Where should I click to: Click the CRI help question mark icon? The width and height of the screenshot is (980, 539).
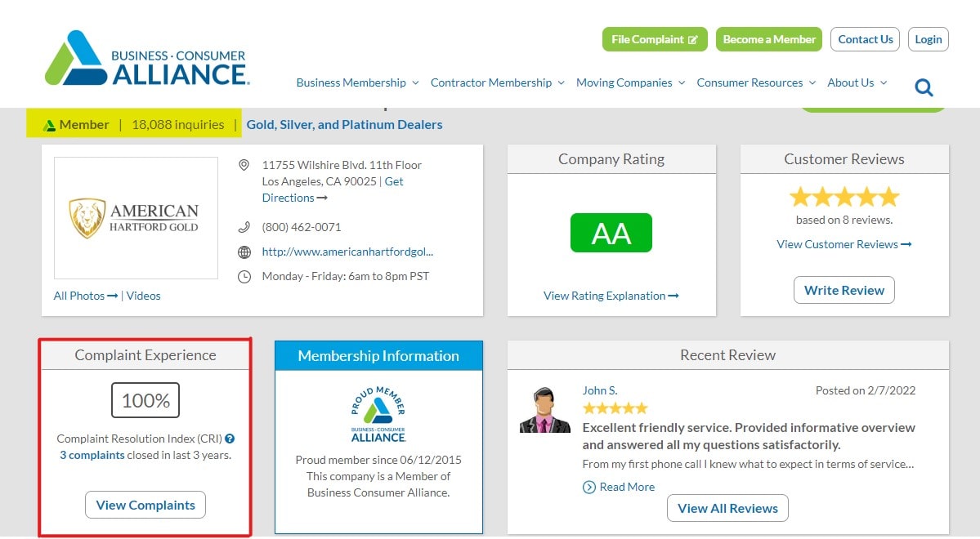(x=230, y=439)
